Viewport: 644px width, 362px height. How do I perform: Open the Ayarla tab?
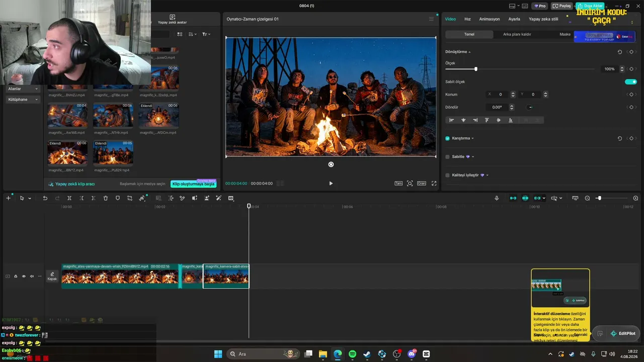(x=514, y=19)
